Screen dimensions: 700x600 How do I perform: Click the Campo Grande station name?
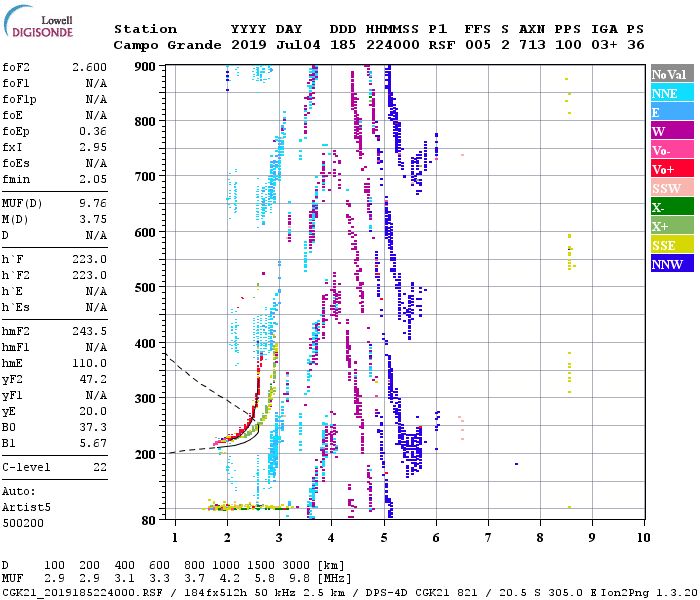pos(167,45)
